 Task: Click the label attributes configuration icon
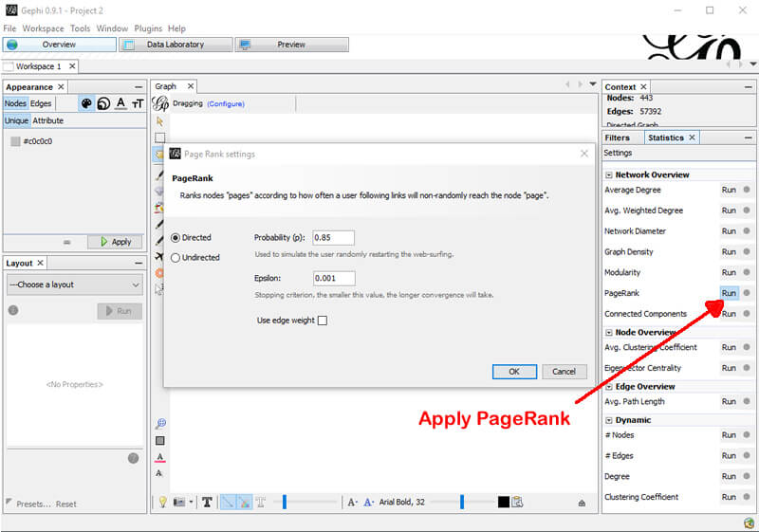[x=517, y=503]
